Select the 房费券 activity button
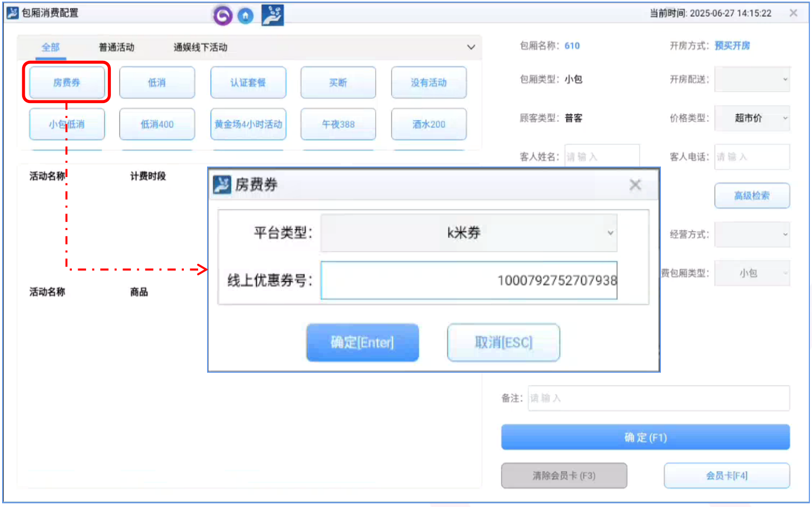This screenshot has width=812, height=507. pos(67,82)
